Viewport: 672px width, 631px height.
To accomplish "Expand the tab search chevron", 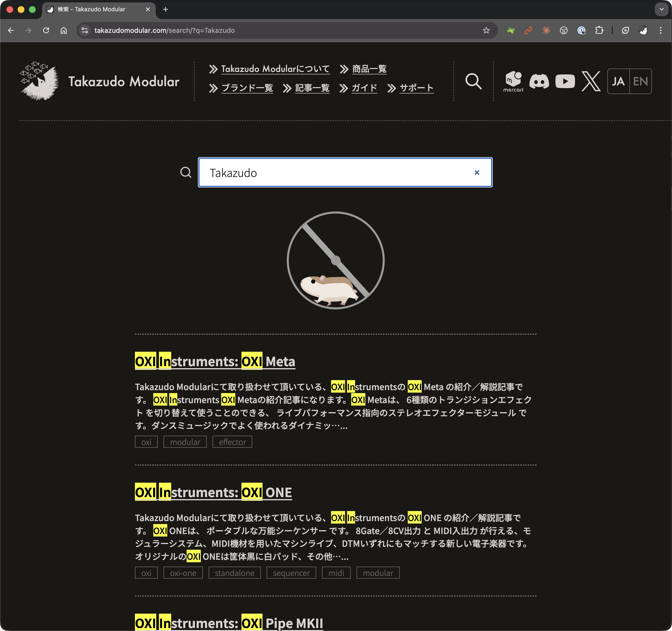I will 661,10.
